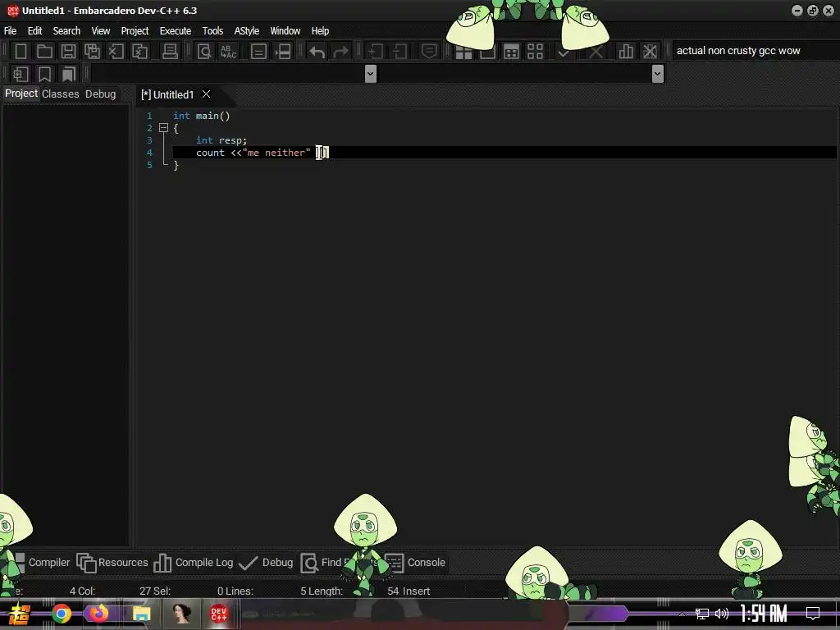Image resolution: width=840 pixels, height=630 pixels.
Task: Open the Window menu
Action: point(285,30)
